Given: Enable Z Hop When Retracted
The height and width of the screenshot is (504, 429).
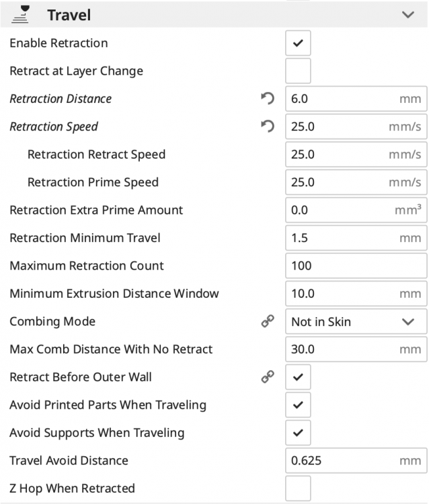Looking at the screenshot, I should tap(298, 489).
